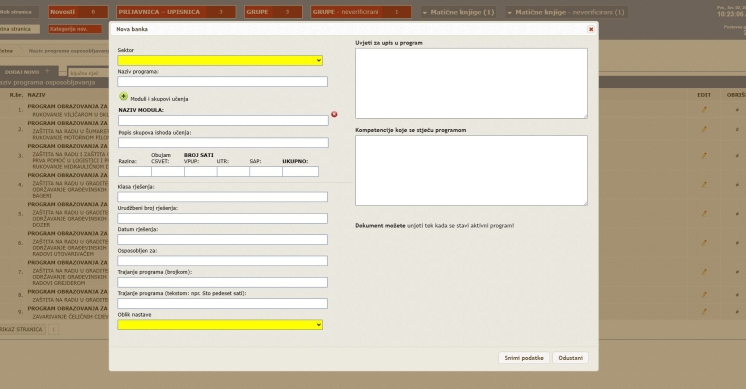Click the Razina input box

[135, 172]
